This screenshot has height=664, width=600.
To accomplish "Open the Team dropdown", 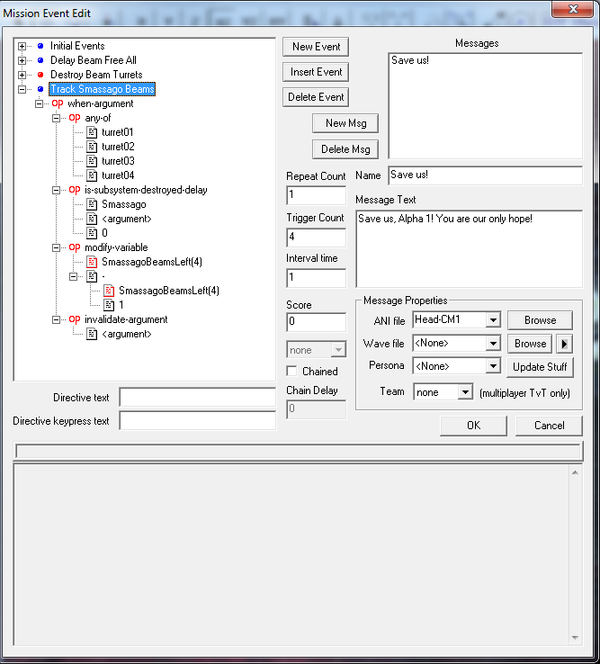I will click(464, 393).
